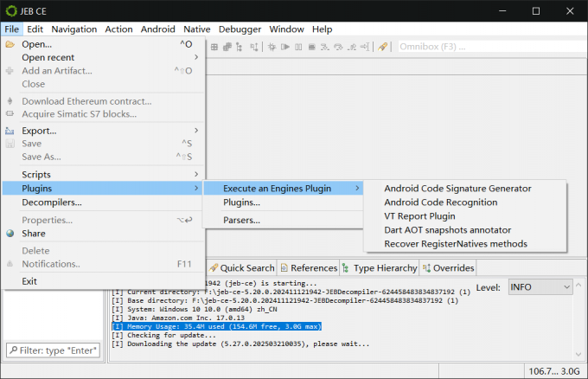Click the overrides arrows toolbar icon
The height and width of the screenshot is (379, 588).
tap(254, 47)
